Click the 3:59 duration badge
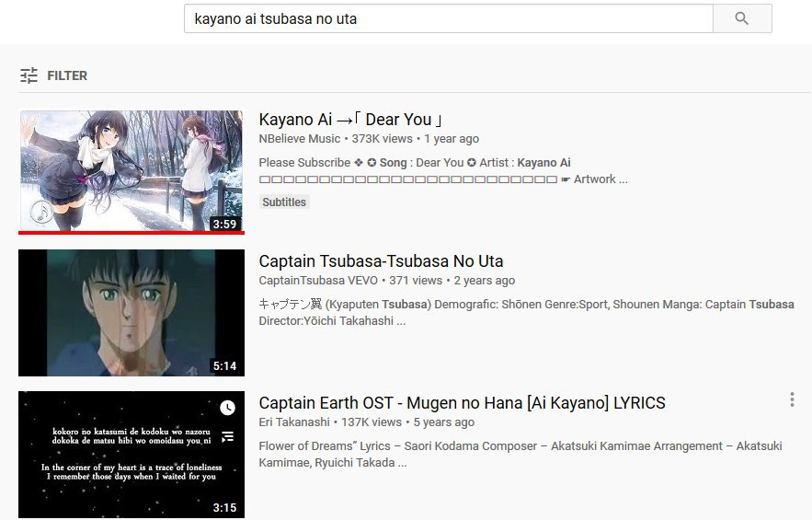 pos(224,224)
